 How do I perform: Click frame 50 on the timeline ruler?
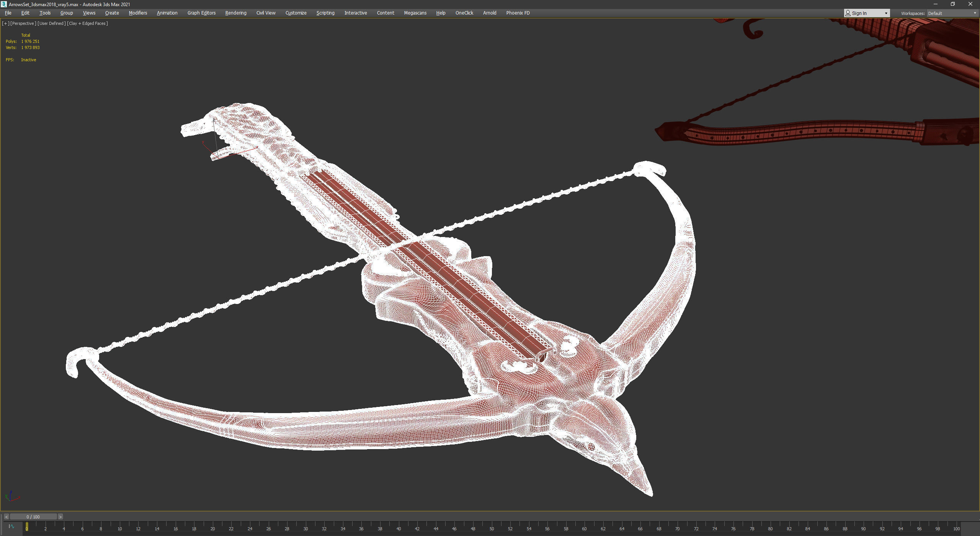coord(492,528)
